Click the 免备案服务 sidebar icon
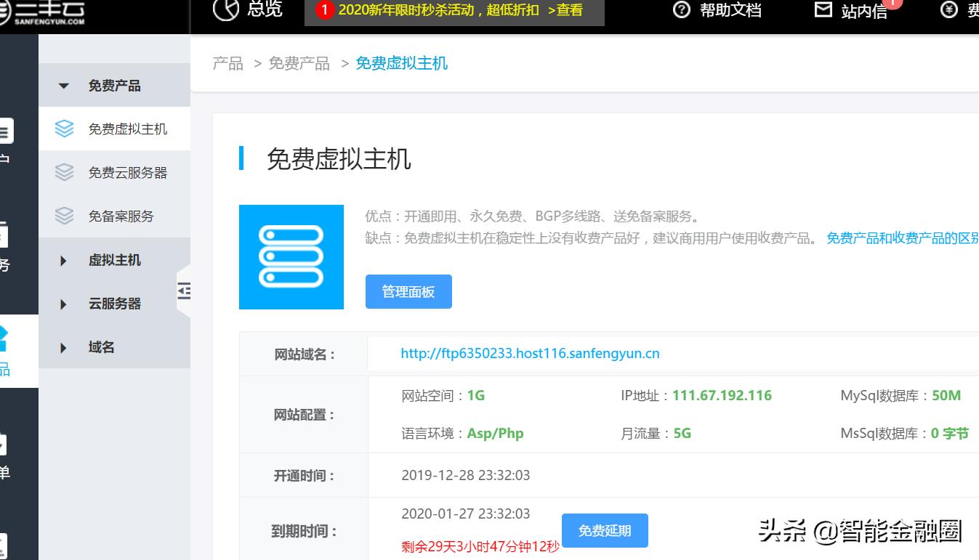The width and height of the screenshot is (979, 560). pos(64,216)
